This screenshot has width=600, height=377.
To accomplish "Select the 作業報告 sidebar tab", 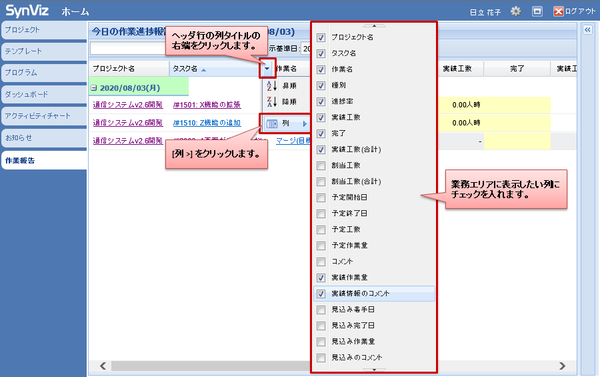I will coord(44,160).
